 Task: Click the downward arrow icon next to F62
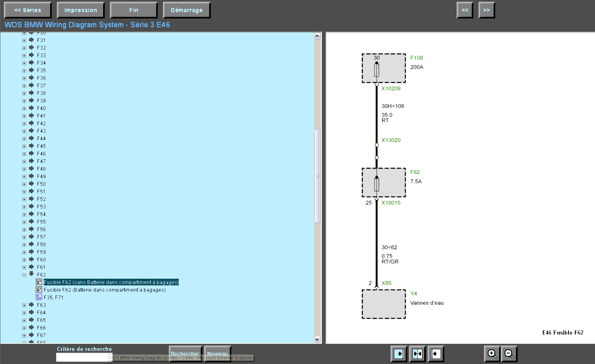tap(31, 274)
